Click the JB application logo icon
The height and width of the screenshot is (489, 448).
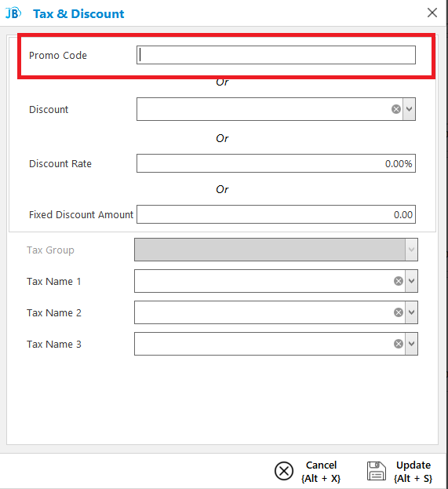pos(13,13)
